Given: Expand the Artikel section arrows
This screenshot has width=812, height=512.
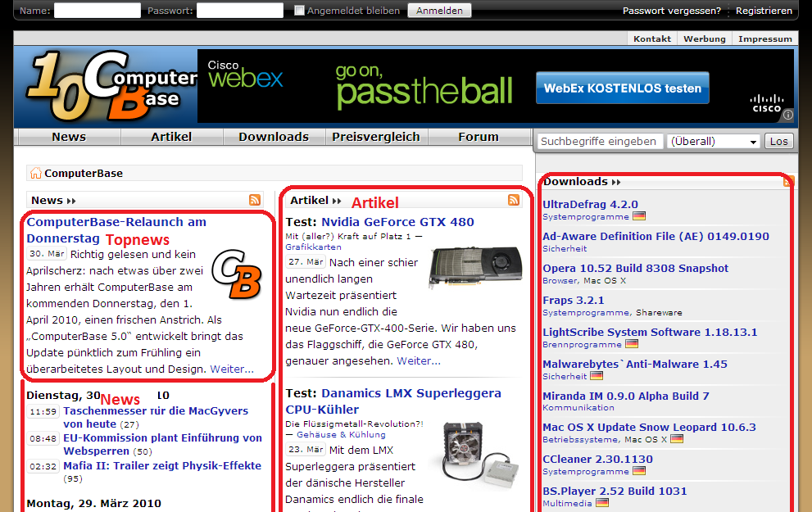Looking at the screenshot, I should [337, 201].
